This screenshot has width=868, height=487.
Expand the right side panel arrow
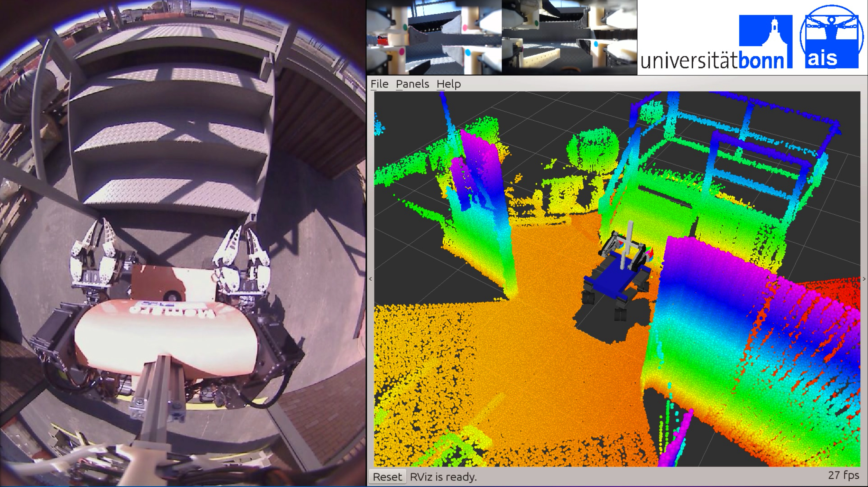pyautogui.click(x=864, y=279)
